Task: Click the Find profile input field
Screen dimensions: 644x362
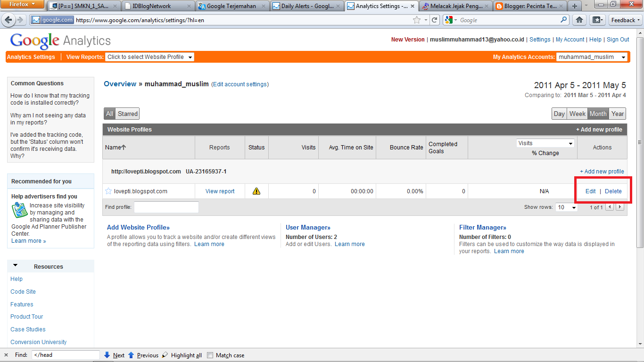Action: pos(166,207)
